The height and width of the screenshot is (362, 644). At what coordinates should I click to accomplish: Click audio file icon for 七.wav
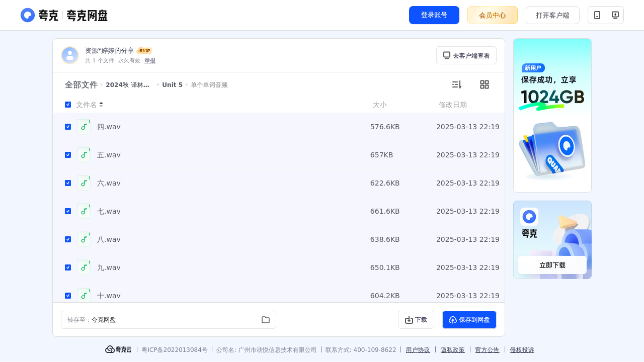pyautogui.click(x=84, y=211)
